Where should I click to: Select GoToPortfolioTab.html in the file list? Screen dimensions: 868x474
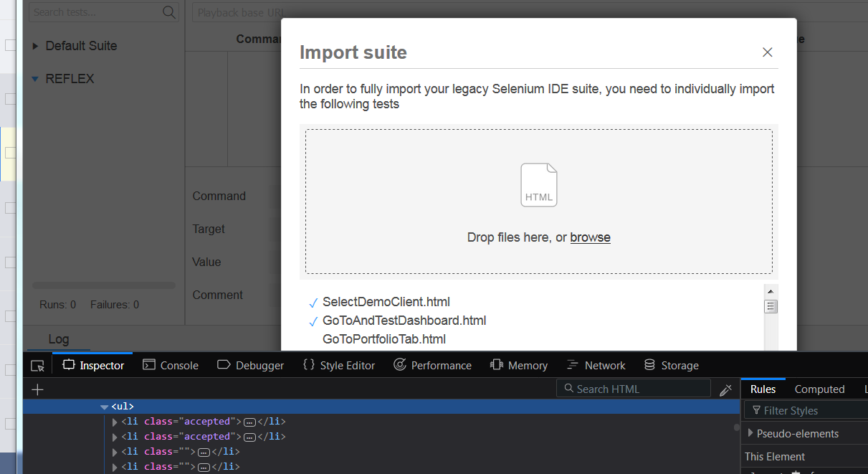pyautogui.click(x=383, y=339)
